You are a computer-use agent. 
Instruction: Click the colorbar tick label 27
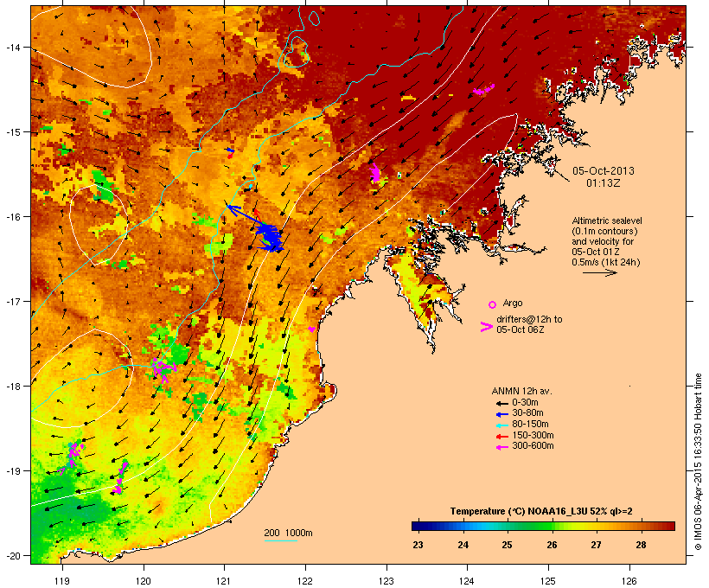(x=596, y=545)
